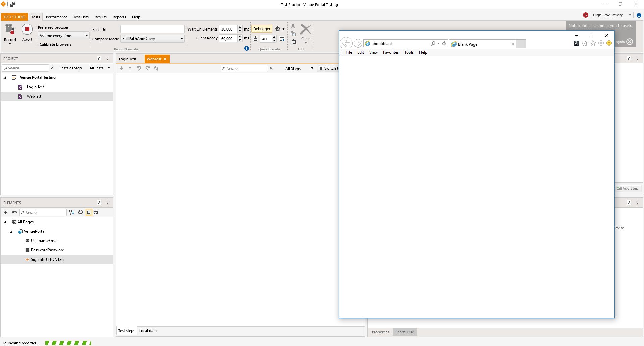Float the Project panel window
The width and height of the screenshot is (644, 346).
coord(99,58)
